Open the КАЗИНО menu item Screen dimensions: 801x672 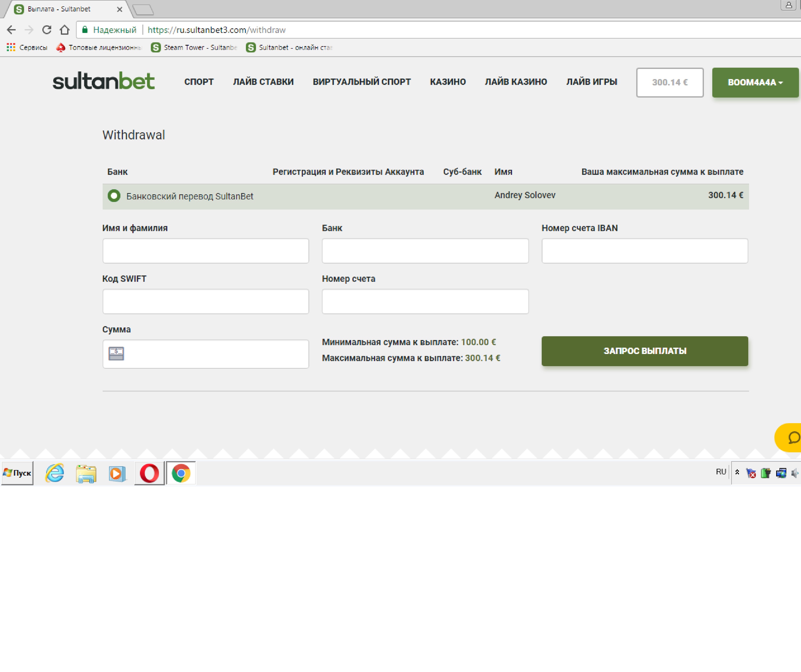point(447,82)
